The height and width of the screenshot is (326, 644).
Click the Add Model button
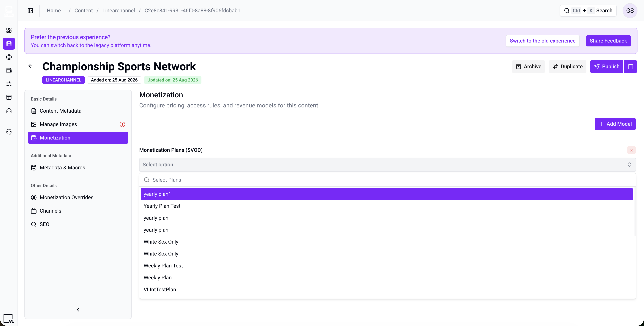[x=615, y=124]
